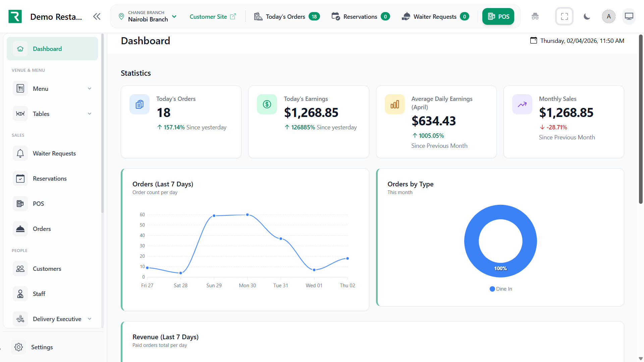The image size is (644, 362).
Task: Open the Customer Site external link
Action: [x=213, y=16]
